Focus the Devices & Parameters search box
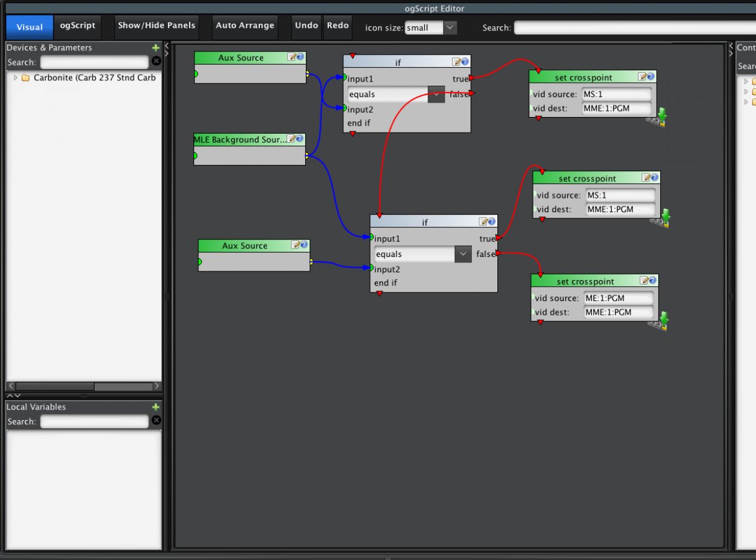Image resolution: width=756 pixels, height=560 pixels. coord(94,62)
